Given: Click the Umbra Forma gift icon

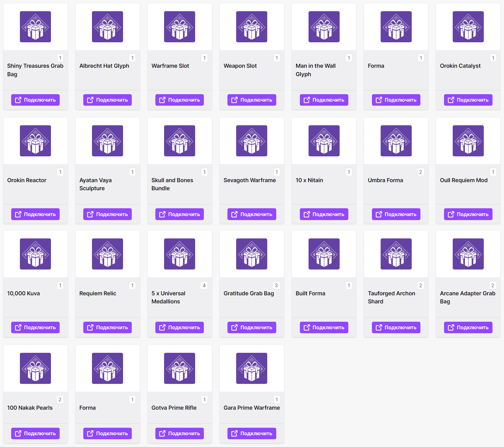Looking at the screenshot, I should tap(396, 141).
